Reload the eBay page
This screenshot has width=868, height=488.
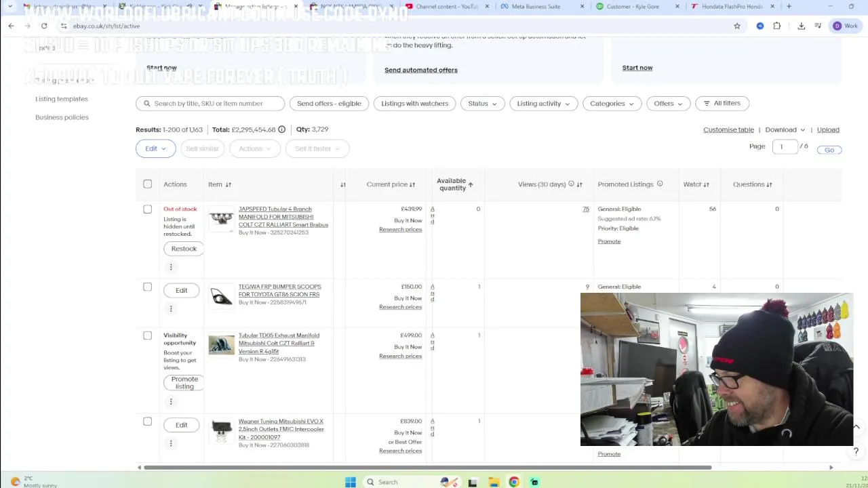pos(44,26)
